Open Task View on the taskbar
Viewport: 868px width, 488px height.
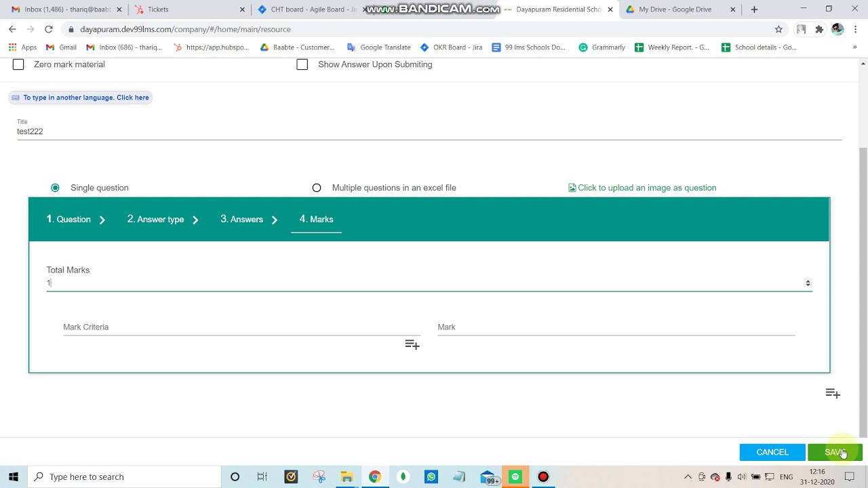(x=262, y=476)
